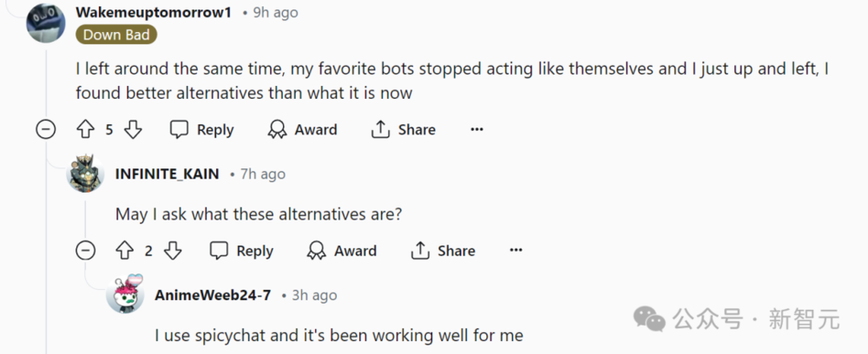Image resolution: width=868 pixels, height=354 pixels.
Task: Upvote INFINITE_KAIN's reply
Action: tap(125, 251)
